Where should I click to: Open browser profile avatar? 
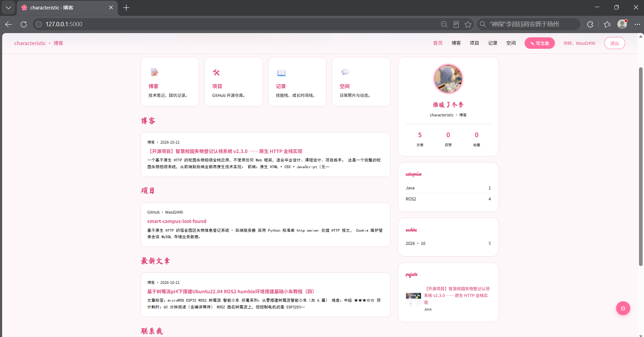tap(622, 24)
